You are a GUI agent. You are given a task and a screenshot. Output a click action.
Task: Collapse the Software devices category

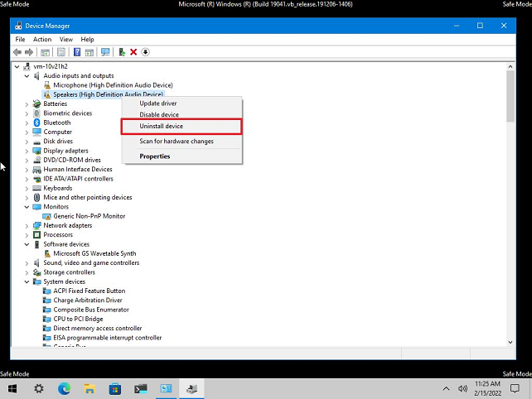pos(27,244)
